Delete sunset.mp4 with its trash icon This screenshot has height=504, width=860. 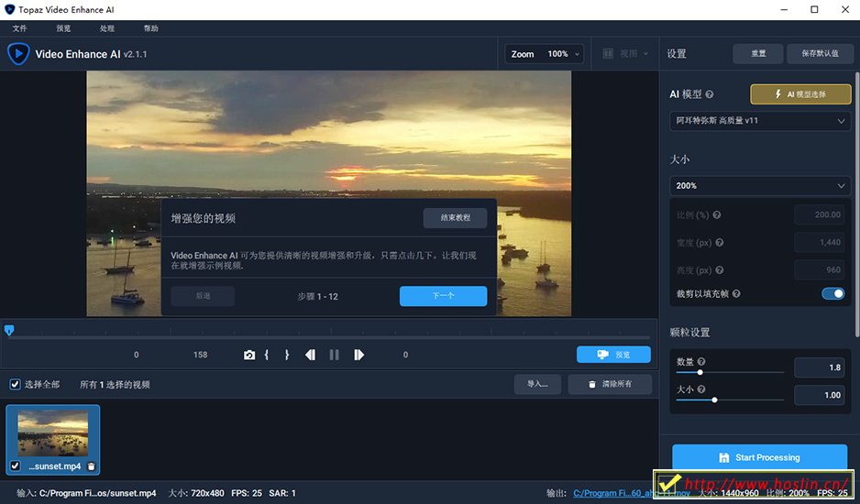[x=92, y=466]
